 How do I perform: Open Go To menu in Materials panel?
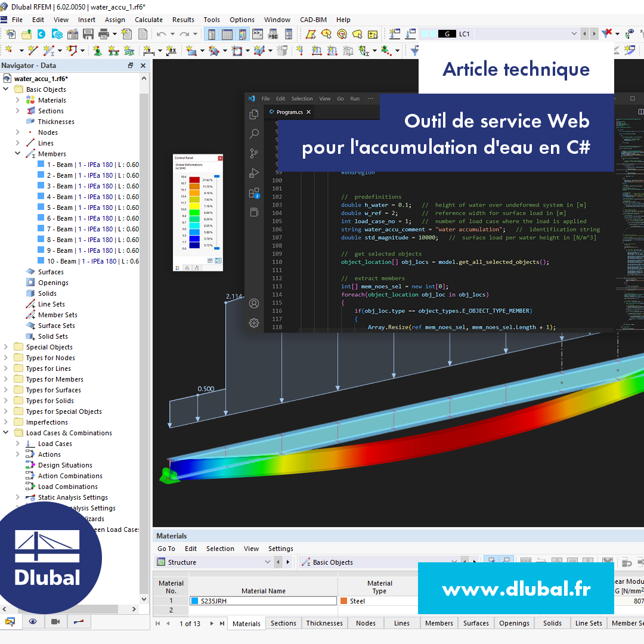(166, 549)
